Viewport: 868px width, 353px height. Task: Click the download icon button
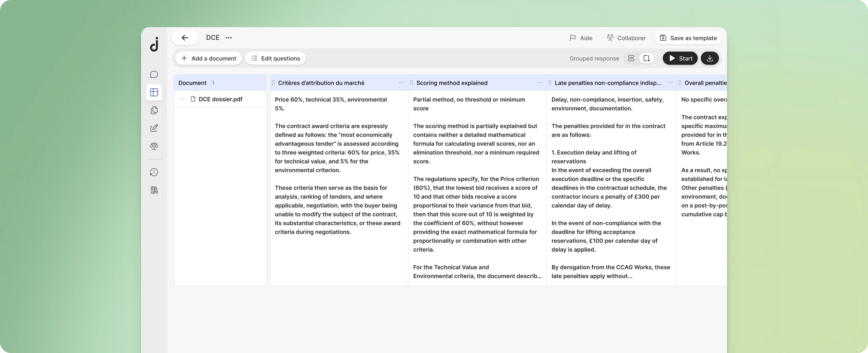tap(710, 58)
